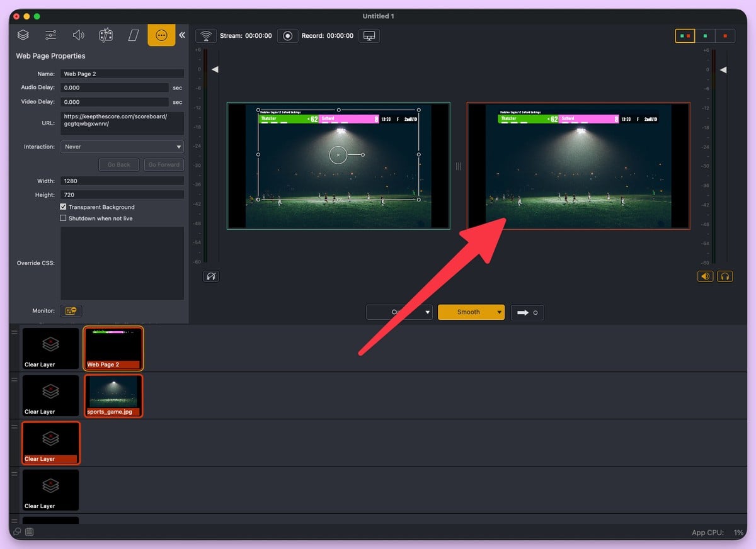The height and width of the screenshot is (549, 756).
Task: Open the Audio mixer panel
Action: 78,35
